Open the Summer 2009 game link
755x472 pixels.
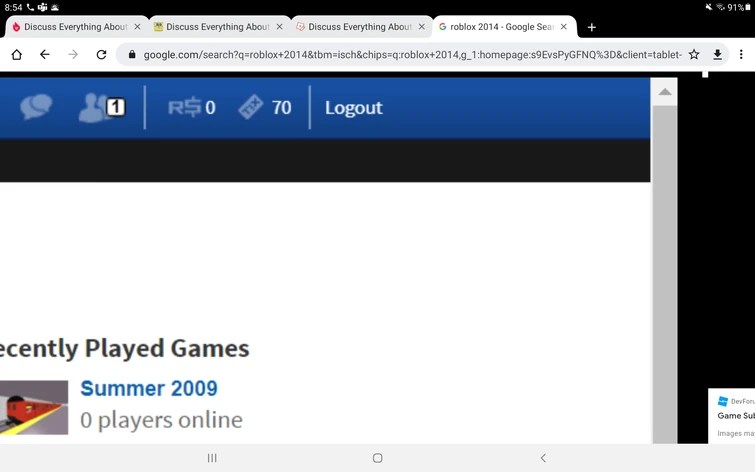(149, 388)
